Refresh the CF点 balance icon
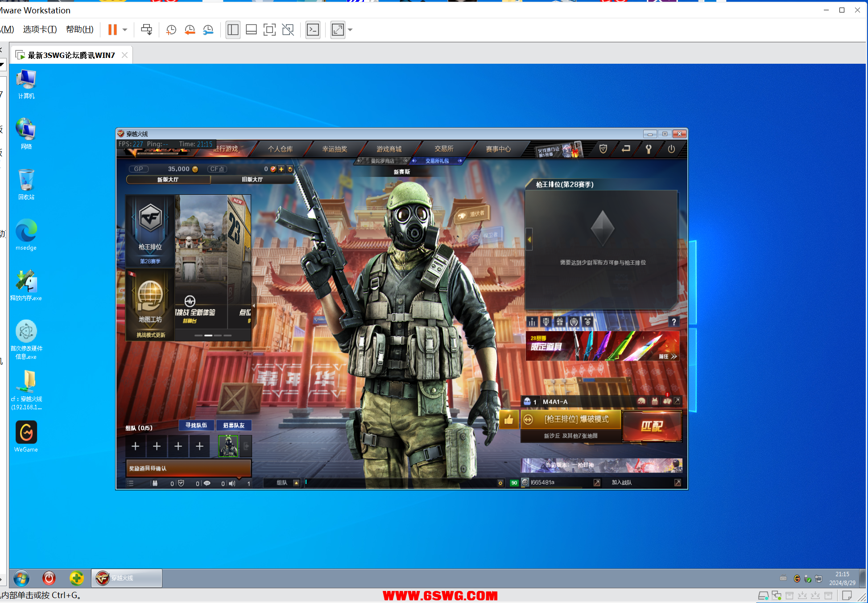 tap(290, 169)
